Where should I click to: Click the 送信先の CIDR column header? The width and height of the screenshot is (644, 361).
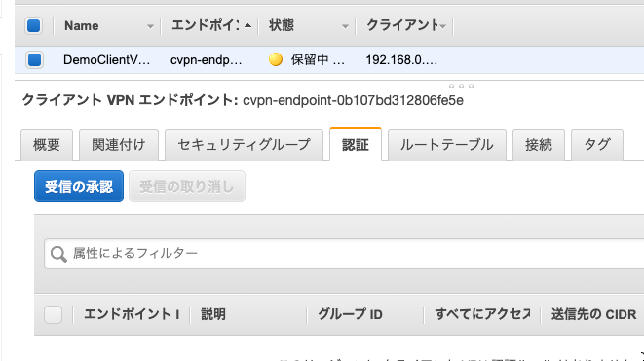[x=594, y=314]
